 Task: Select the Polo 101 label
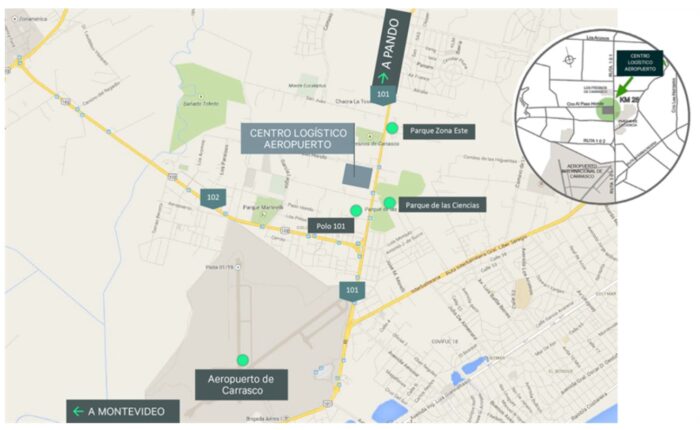click(x=331, y=226)
